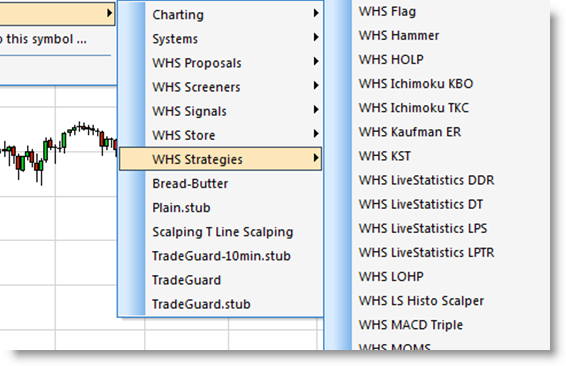The width and height of the screenshot is (566, 366).
Task: Pick WHS HOLP strategy
Action: click(x=391, y=60)
